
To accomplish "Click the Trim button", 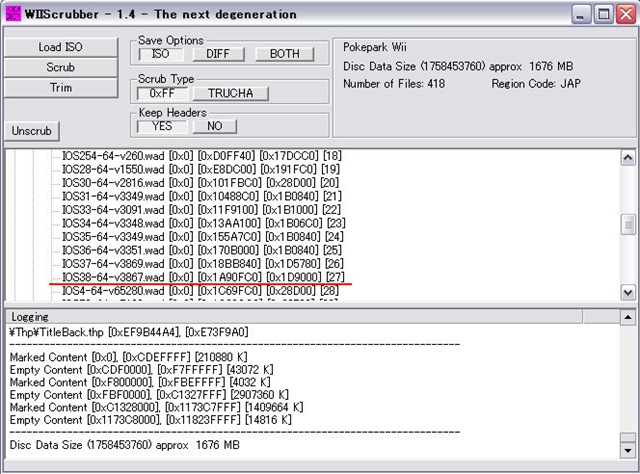I will click(61, 87).
